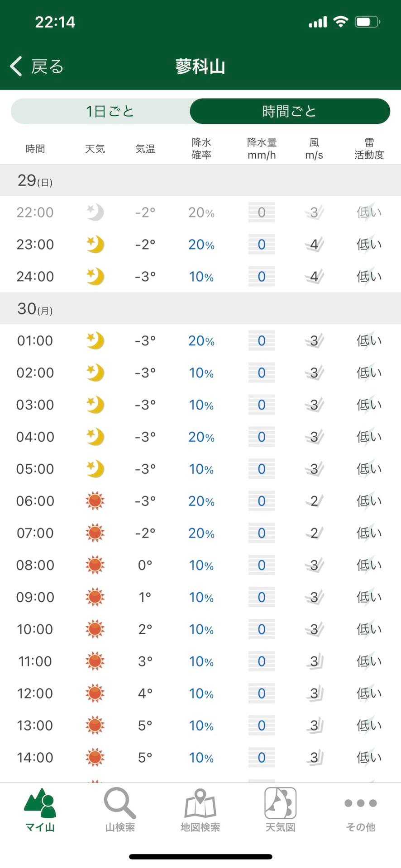Tap the sun icon at 06:00

tap(95, 501)
